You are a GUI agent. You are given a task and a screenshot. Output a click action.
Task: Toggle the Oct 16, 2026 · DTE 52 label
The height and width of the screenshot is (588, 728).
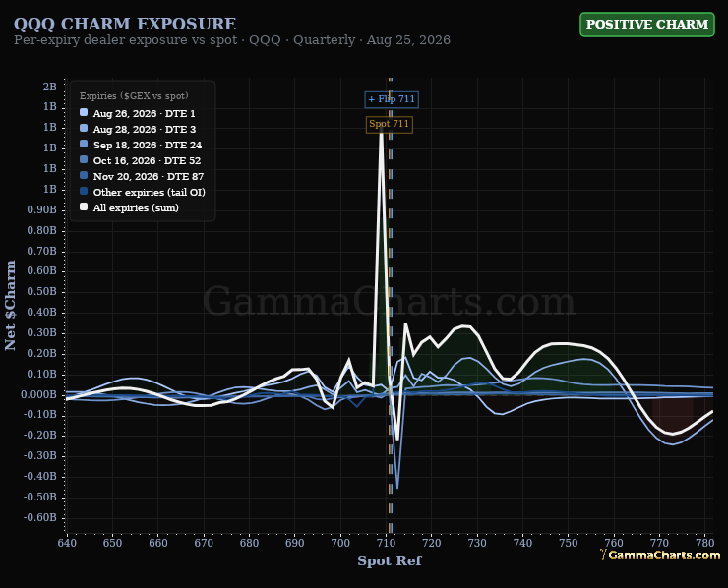click(147, 161)
